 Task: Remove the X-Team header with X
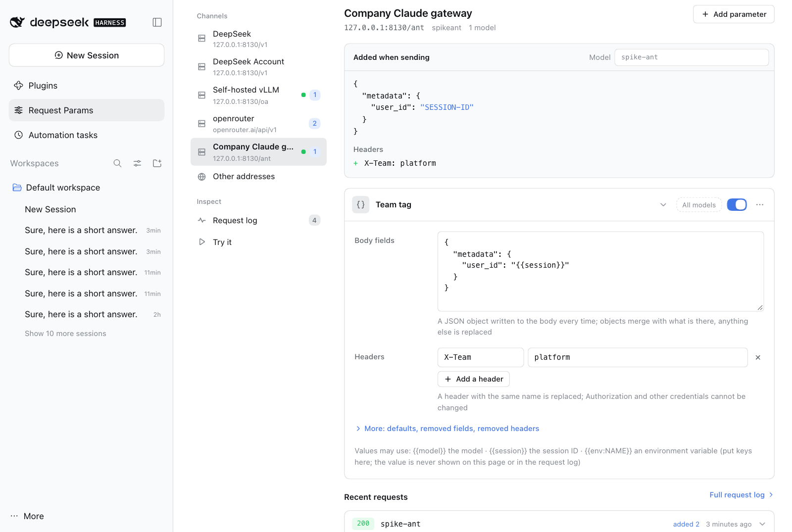pos(758,357)
